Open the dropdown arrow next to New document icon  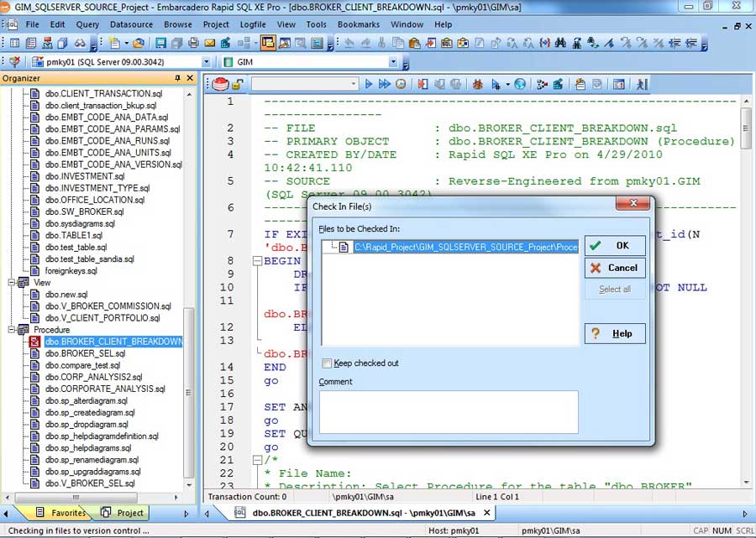(126, 44)
